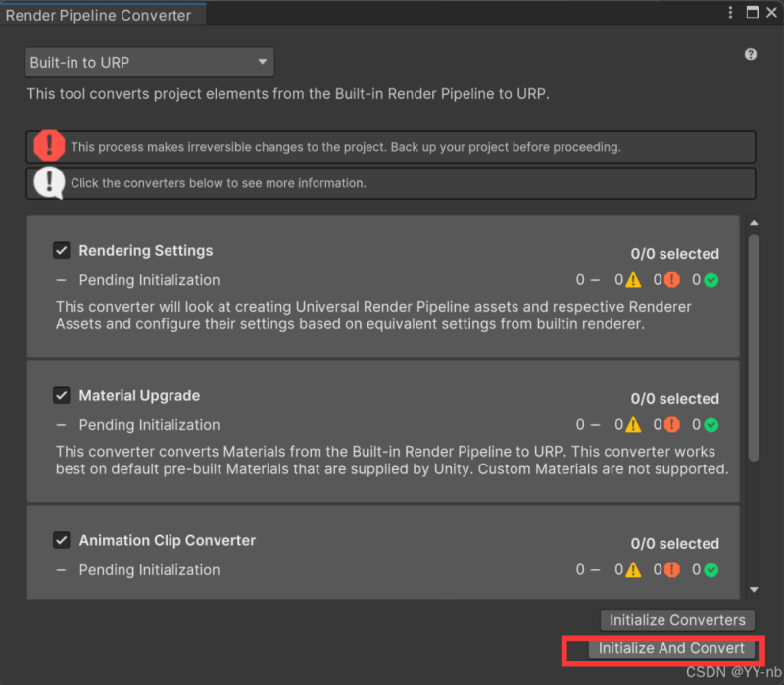Click the red error icon in Material Upgrade

(672, 425)
